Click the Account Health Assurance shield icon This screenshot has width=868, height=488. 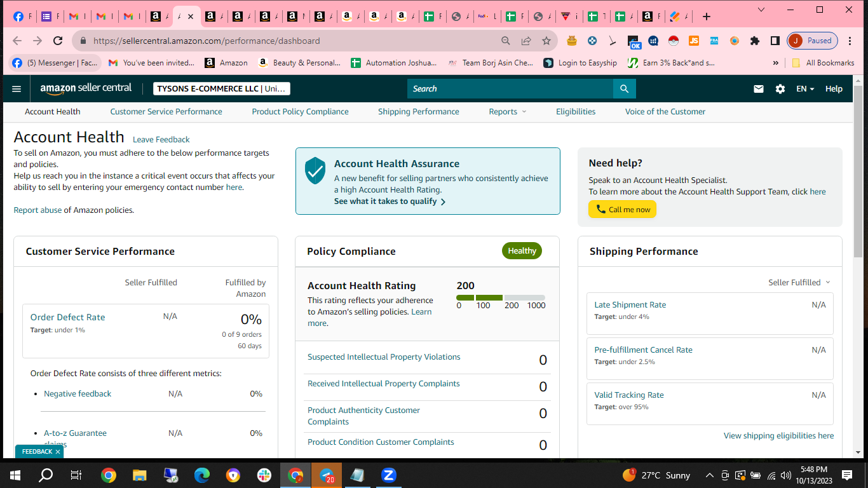coord(315,171)
